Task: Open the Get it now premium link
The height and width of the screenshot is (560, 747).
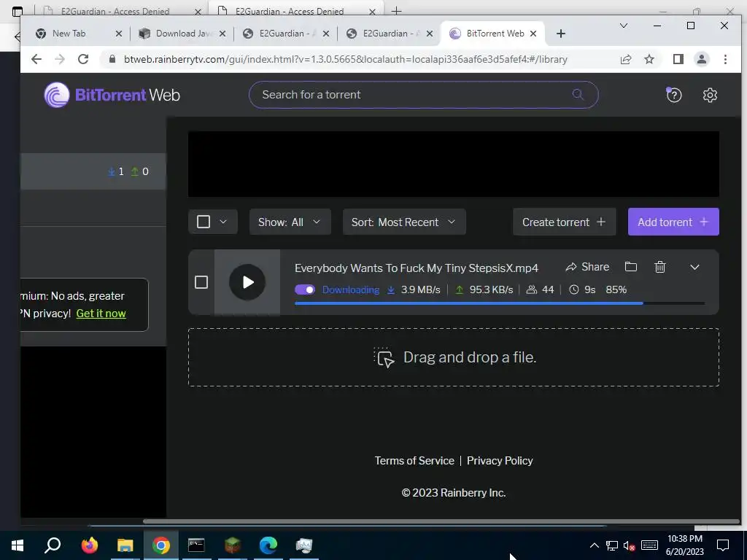Action: pyautogui.click(x=101, y=314)
